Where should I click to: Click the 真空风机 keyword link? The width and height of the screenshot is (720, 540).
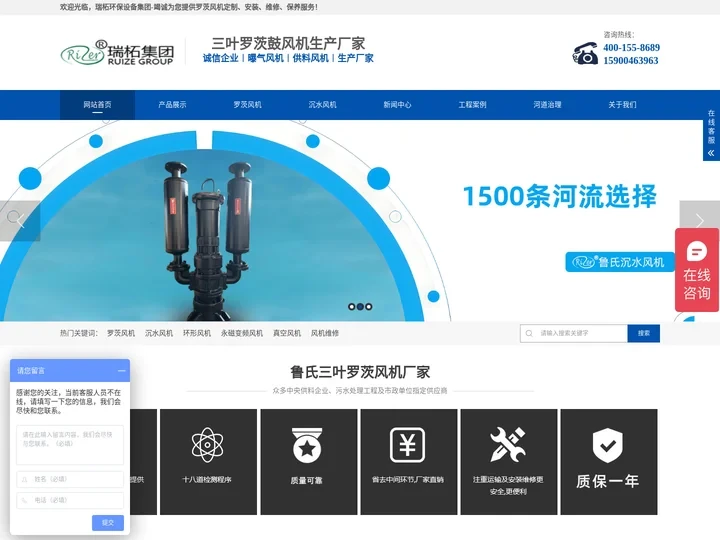tap(287, 333)
